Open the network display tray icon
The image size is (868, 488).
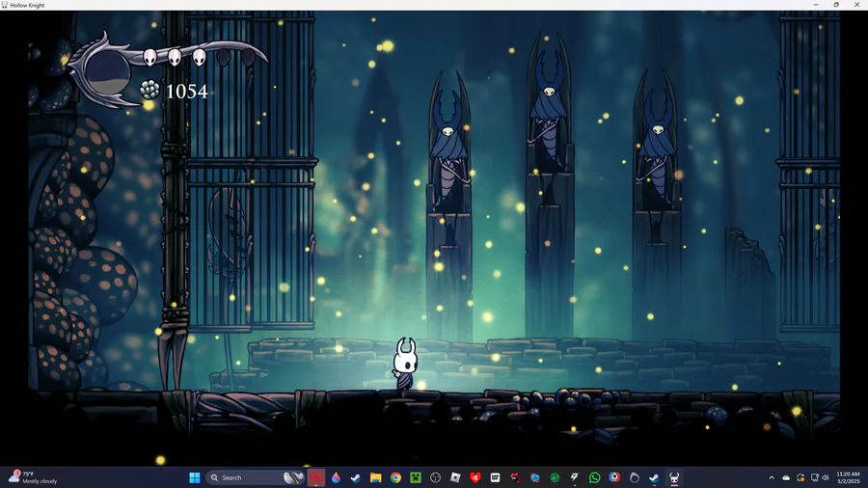[815, 477]
